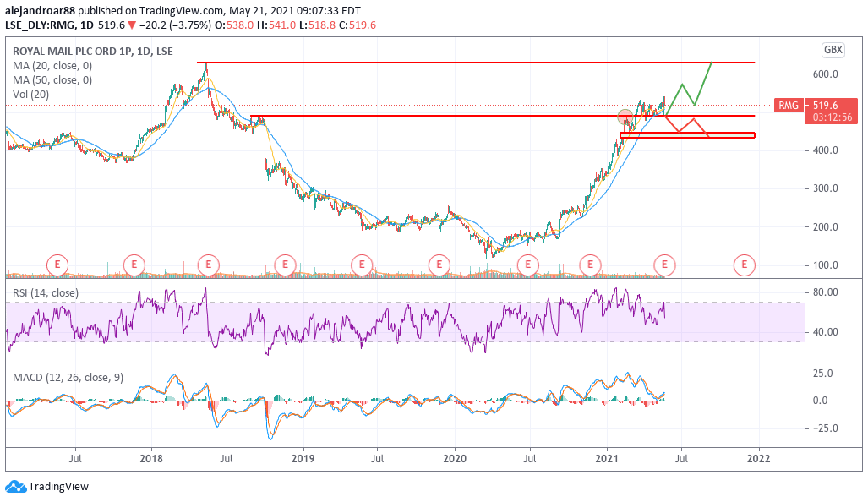The height and width of the screenshot is (502, 868).
Task: Click the TradingView cloud logo icon
Action: point(15,487)
